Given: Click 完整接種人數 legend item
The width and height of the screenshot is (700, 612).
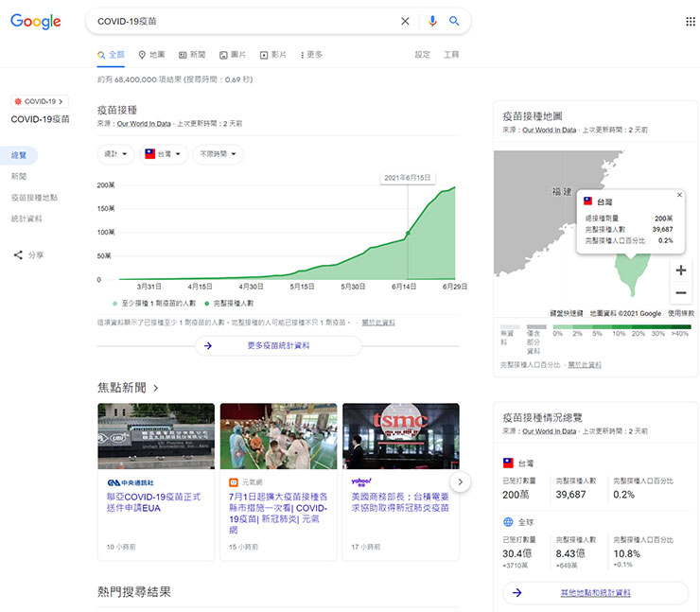Looking at the screenshot, I should click(x=229, y=303).
